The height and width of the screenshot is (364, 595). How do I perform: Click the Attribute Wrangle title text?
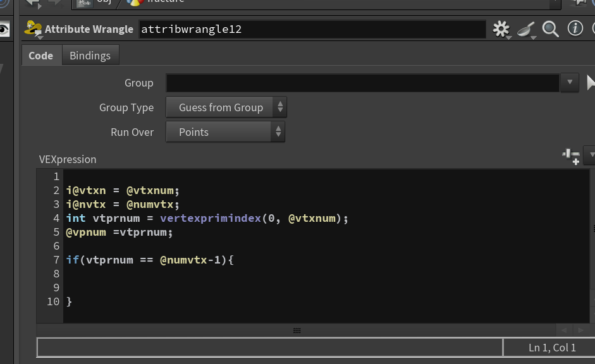pos(89,29)
